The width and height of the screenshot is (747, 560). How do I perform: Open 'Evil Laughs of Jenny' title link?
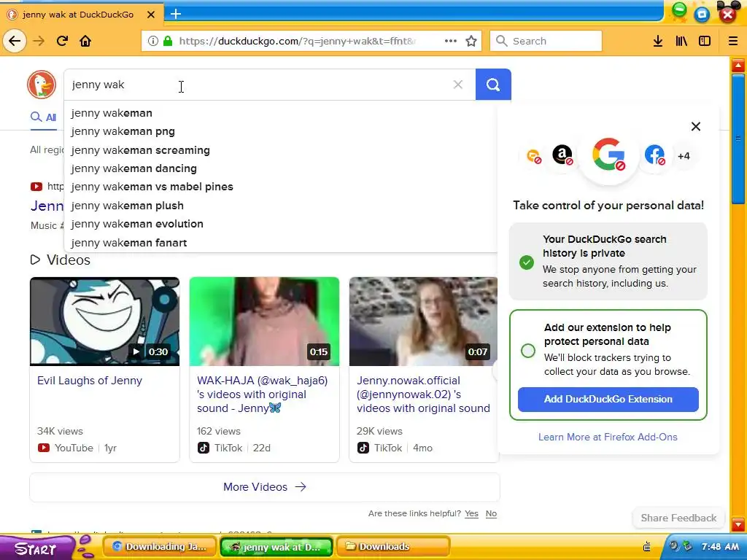pyautogui.click(x=90, y=381)
